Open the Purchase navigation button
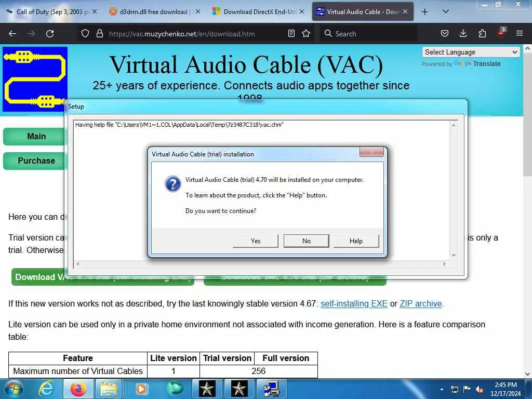The height and width of the screenshot is (399, 532). tap(34, 161)
